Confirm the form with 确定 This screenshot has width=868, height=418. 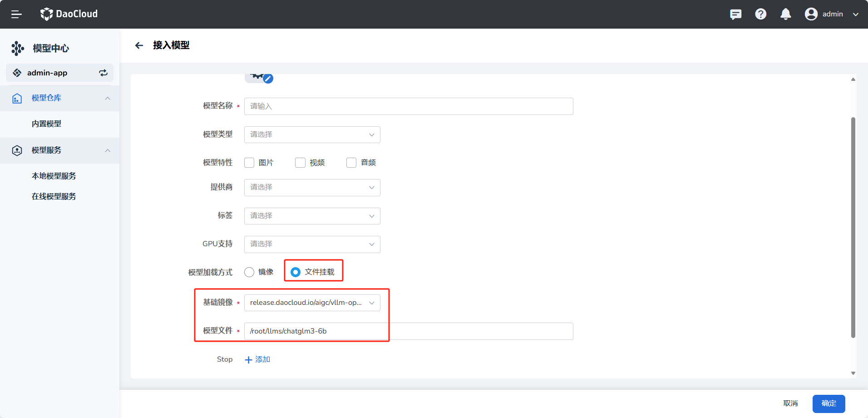pyautogui.click(x=829, y=403)
